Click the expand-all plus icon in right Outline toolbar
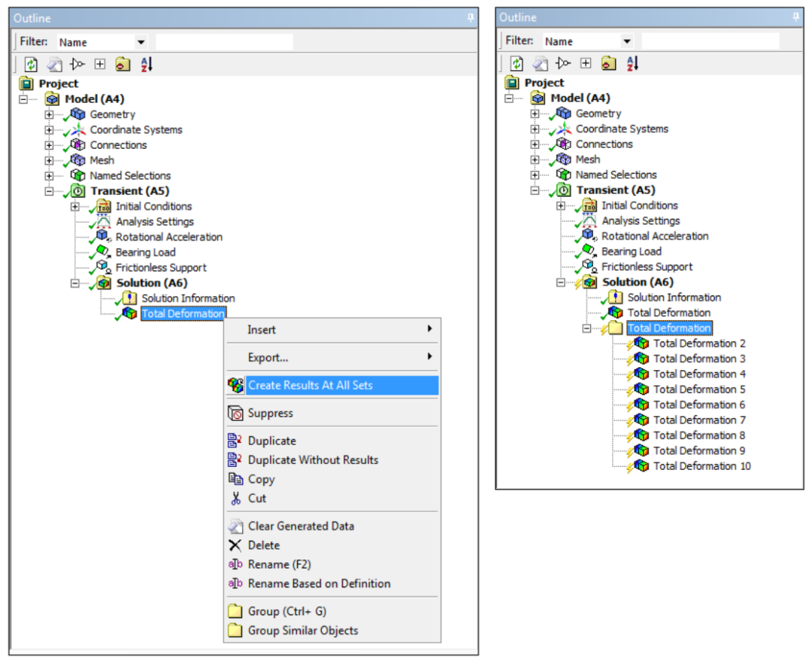 tap(586, 64)
